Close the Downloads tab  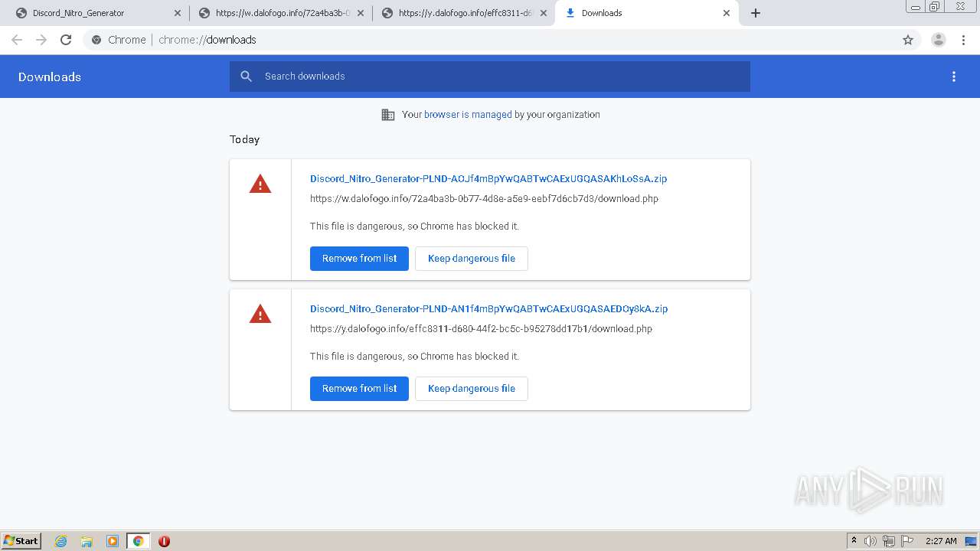[x=727, y=13]
